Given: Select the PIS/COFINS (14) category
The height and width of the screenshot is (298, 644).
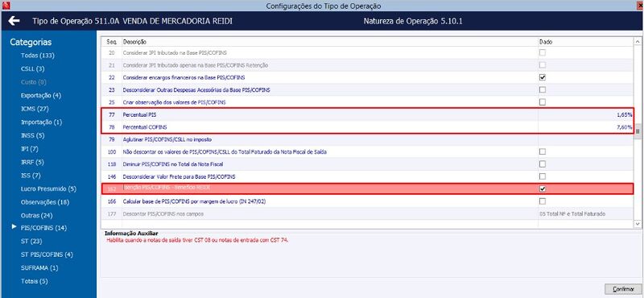Looking at the screenshot, I should (x=43, y=228).
